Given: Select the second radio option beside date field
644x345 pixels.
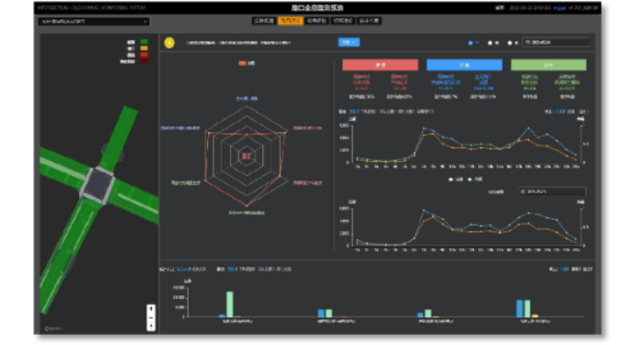Looking at the screenshot, I should [x=490, y=42].
